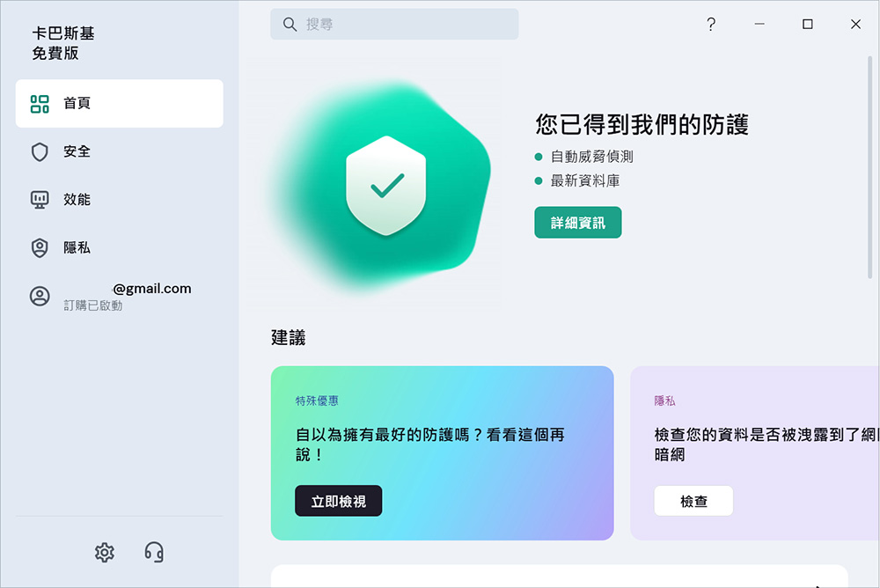
Task: Open the @gmail.com account entry
Action: (120, 296)
